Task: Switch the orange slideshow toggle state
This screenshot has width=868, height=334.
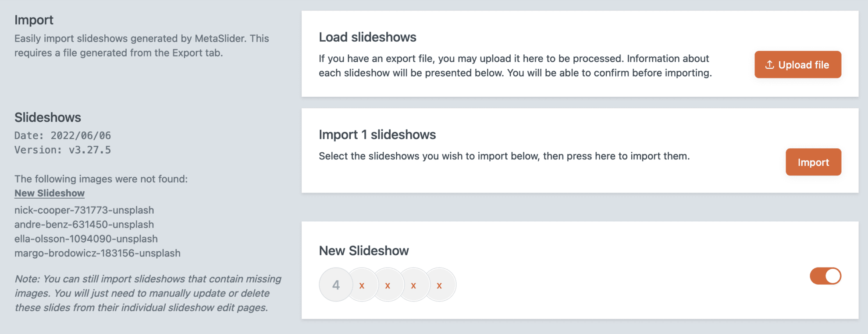Action: click(825, 276)
